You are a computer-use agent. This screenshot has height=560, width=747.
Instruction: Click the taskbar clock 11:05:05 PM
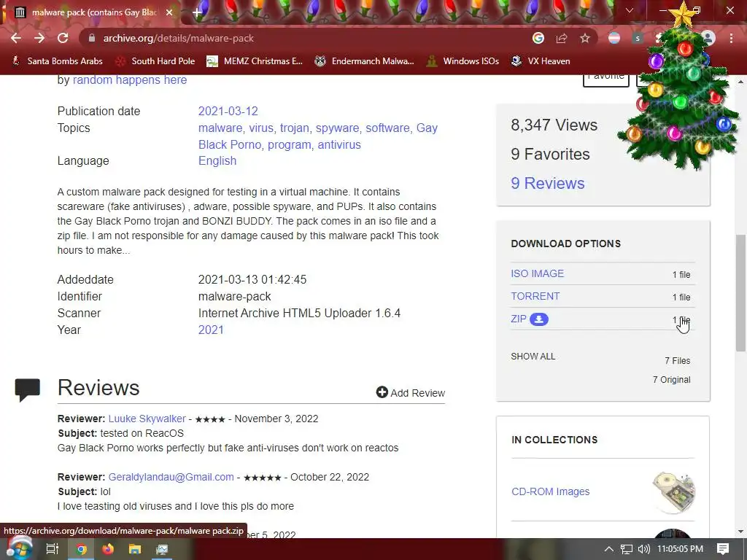[680, 549]
